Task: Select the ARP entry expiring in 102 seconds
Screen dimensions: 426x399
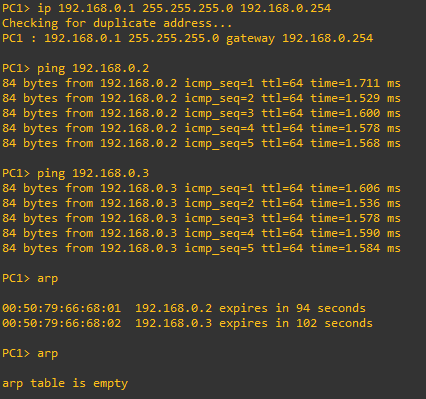Action: (187, 323)
